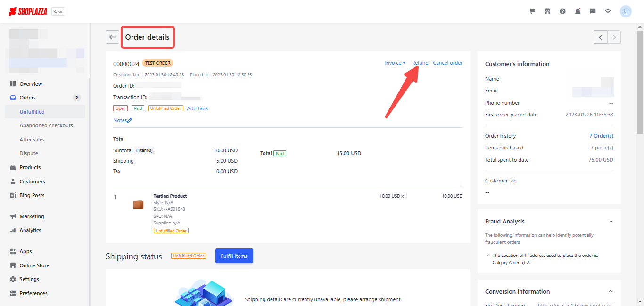
Task: Click the Basic plan badge
Action: [x=58, y=11]
